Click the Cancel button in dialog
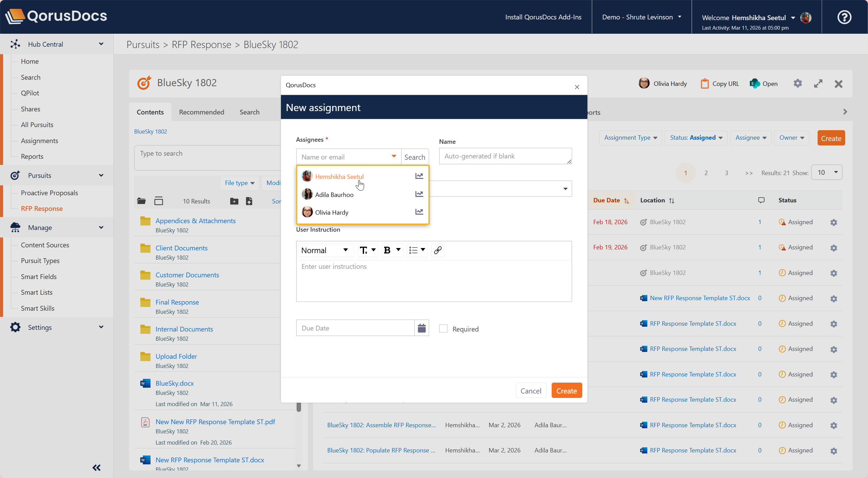 pyautogui.click(x=531, y=391)
